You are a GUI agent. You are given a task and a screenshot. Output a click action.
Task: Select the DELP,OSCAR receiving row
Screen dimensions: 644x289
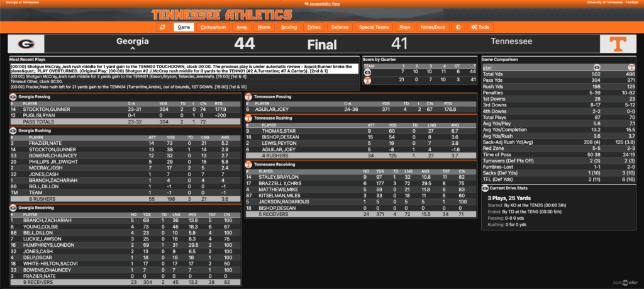125,258
